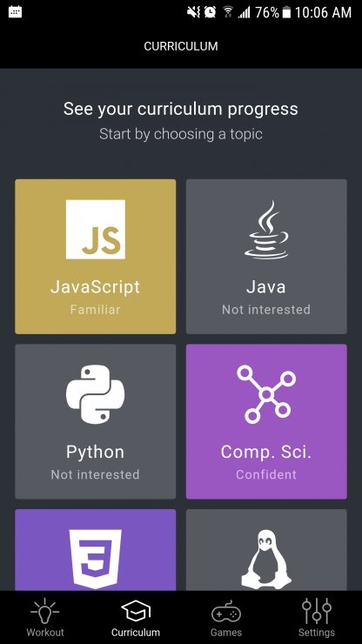
Task: Tap the Java coffee cup icon
Action: [266, 230]
